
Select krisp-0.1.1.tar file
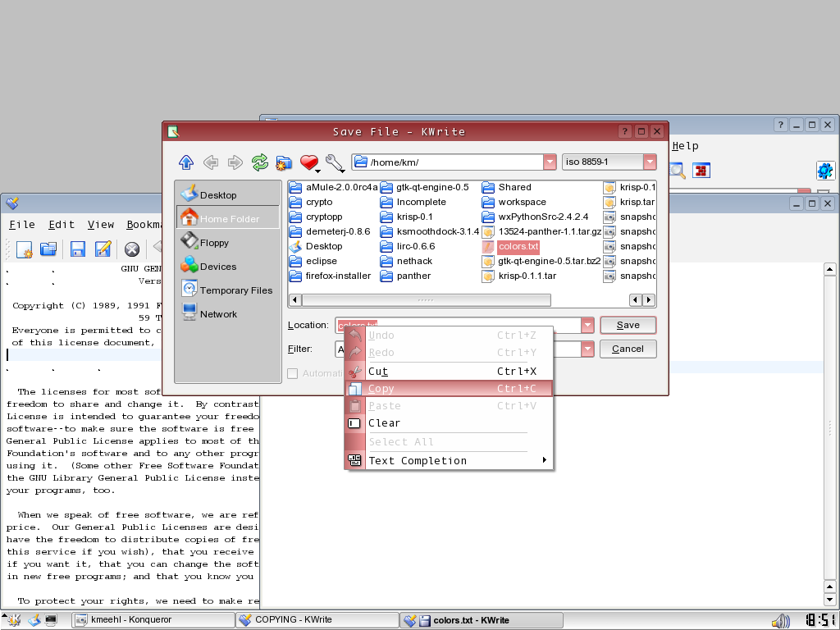click(x=519, y=276)
